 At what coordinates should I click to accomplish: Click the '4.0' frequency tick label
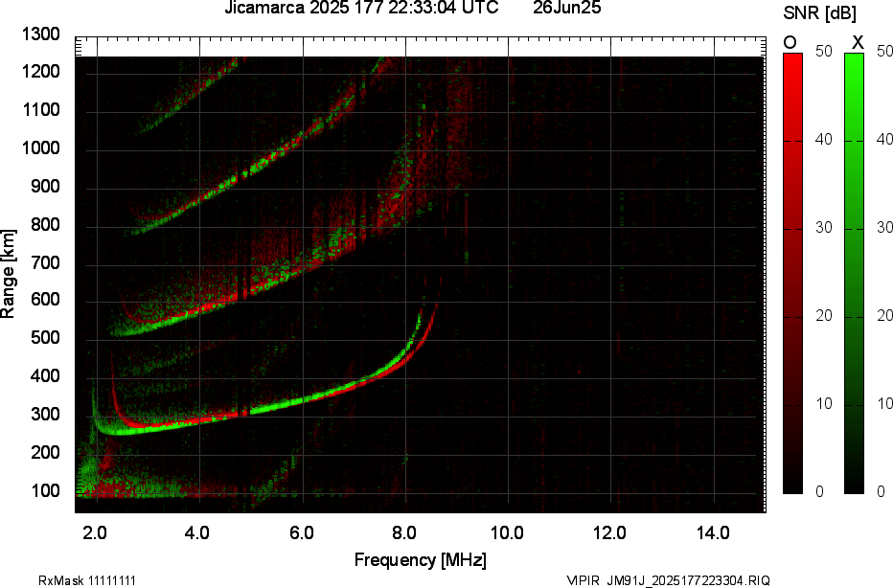[x=197, y=532]
